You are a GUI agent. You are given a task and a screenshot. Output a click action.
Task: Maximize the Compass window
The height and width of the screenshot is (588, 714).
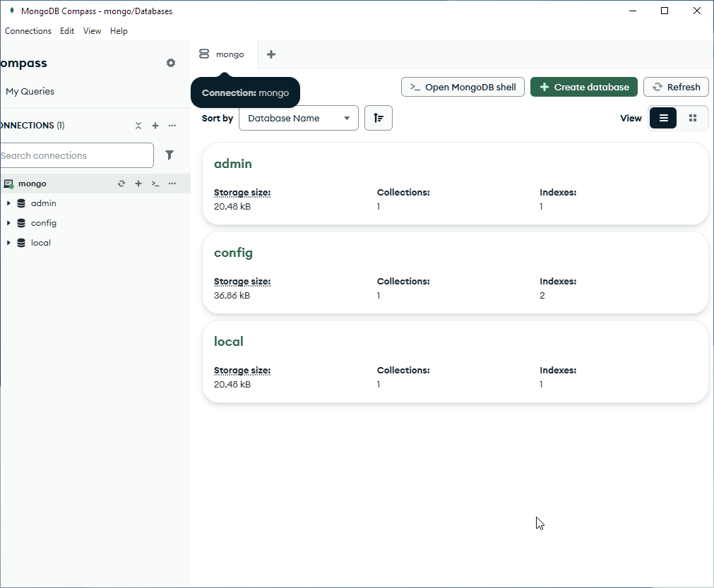[x=665, y=11]
